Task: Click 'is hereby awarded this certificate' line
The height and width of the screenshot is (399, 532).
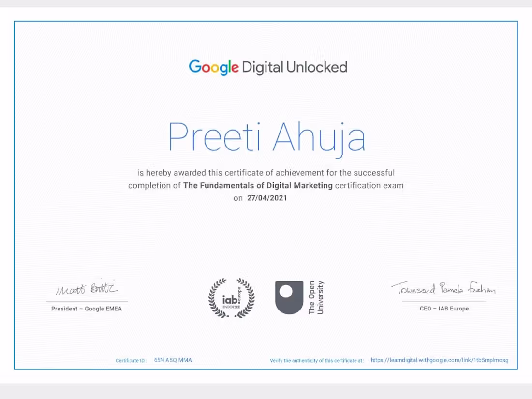Action: 266,173
